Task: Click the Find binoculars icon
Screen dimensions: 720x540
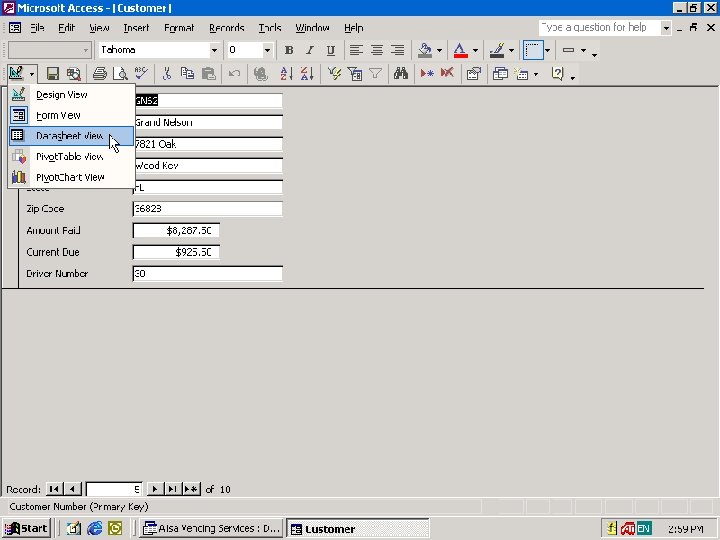Action: [401, 73]
